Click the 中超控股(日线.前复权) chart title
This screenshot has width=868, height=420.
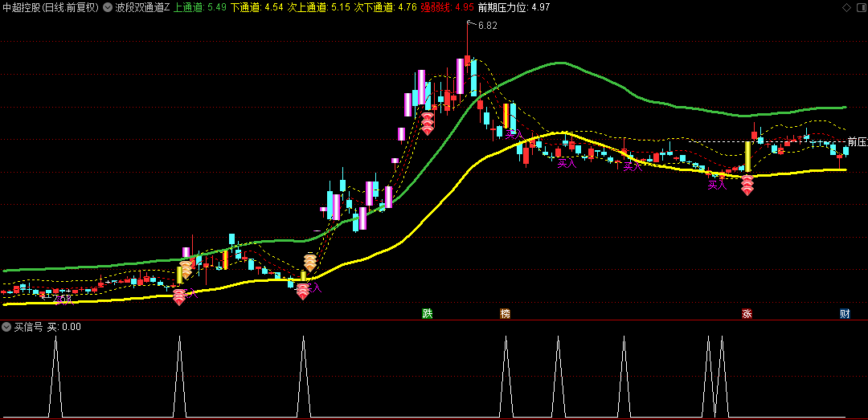click(51, 8)
